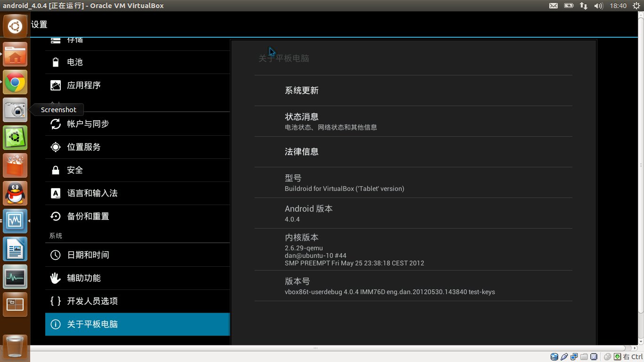Click the hard disk activity icon in VirtualBox status bar
Viewport: 644px width, 362px height.
[x=554, y=357]
